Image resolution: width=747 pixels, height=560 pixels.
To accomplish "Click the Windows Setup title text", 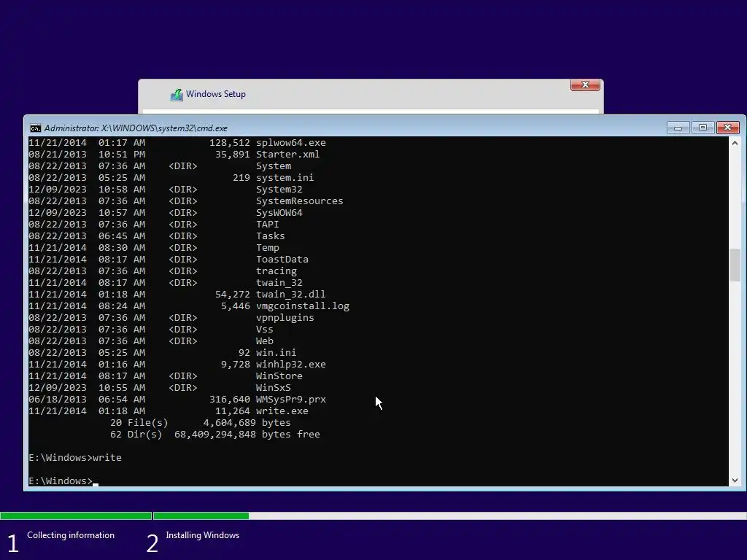I will point(216,94).
